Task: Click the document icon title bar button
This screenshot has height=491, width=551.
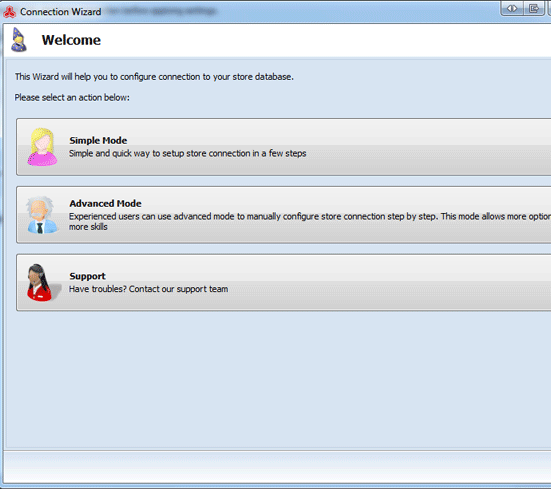Action: (534, 8)
